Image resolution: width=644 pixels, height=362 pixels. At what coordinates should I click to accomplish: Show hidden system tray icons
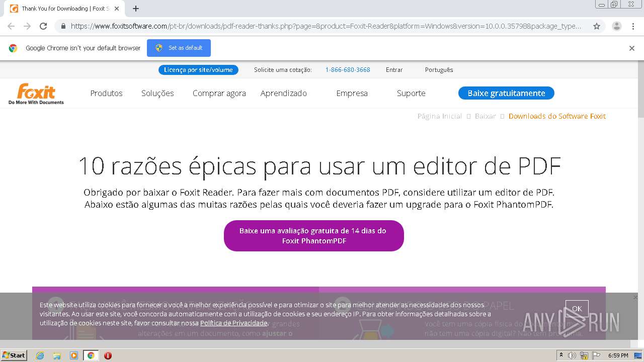click(x=561, y=355)
